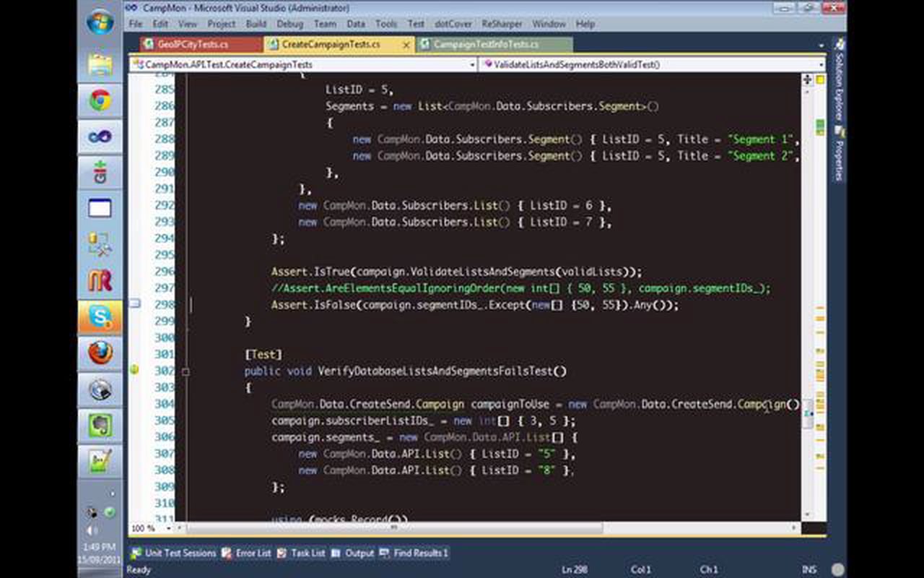Viewport: 924px width, 578px height.
Task: Click the Ch 1 status bar entry
Action: click(x=709, y=570)
